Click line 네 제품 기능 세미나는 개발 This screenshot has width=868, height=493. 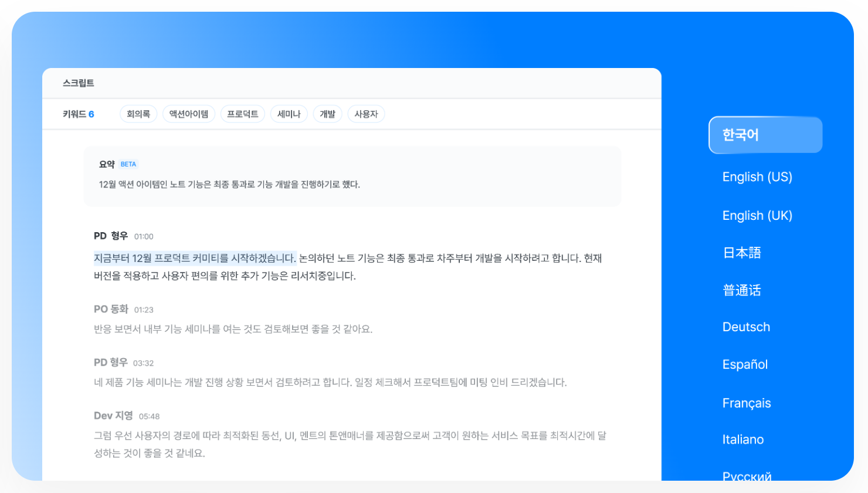point(330,383)
